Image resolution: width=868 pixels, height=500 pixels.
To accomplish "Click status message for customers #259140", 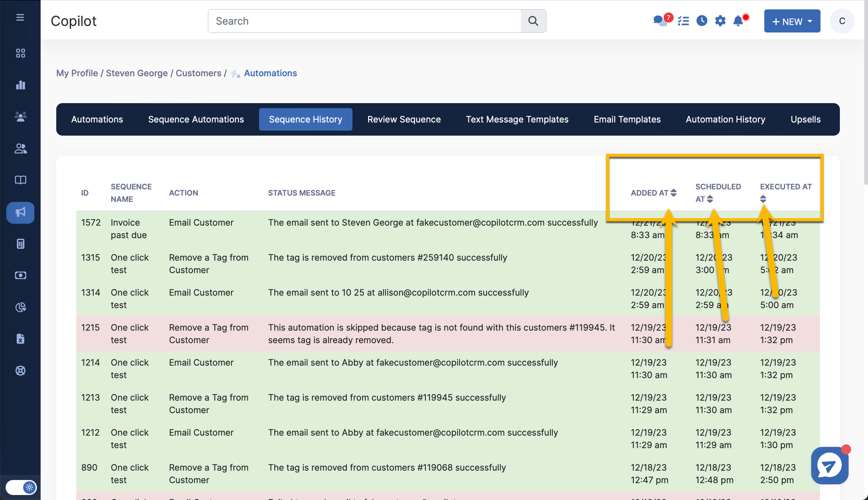I will pos(387,257).
